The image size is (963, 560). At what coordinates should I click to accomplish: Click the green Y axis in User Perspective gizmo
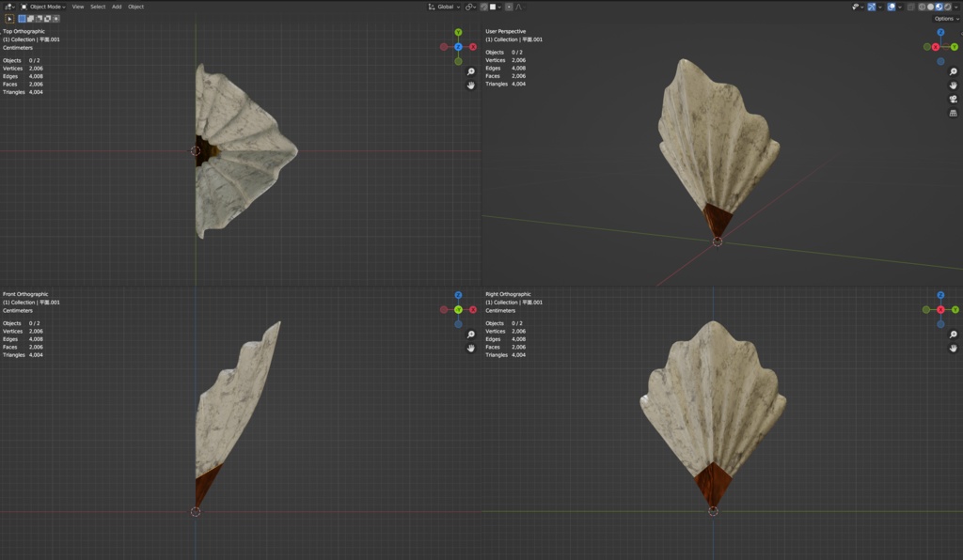[955, 47]
